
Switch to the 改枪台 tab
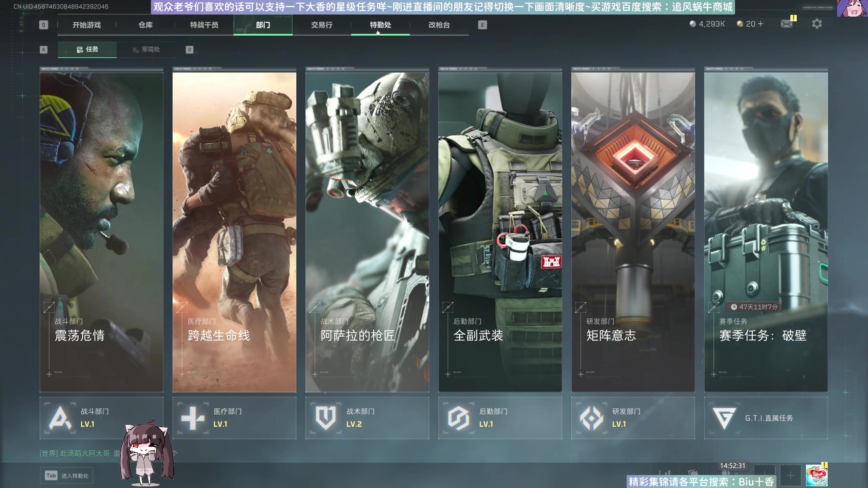[x=439, y=25]
